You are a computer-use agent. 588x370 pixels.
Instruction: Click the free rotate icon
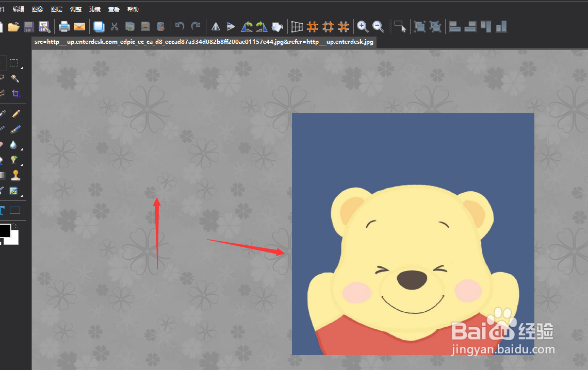277,27
